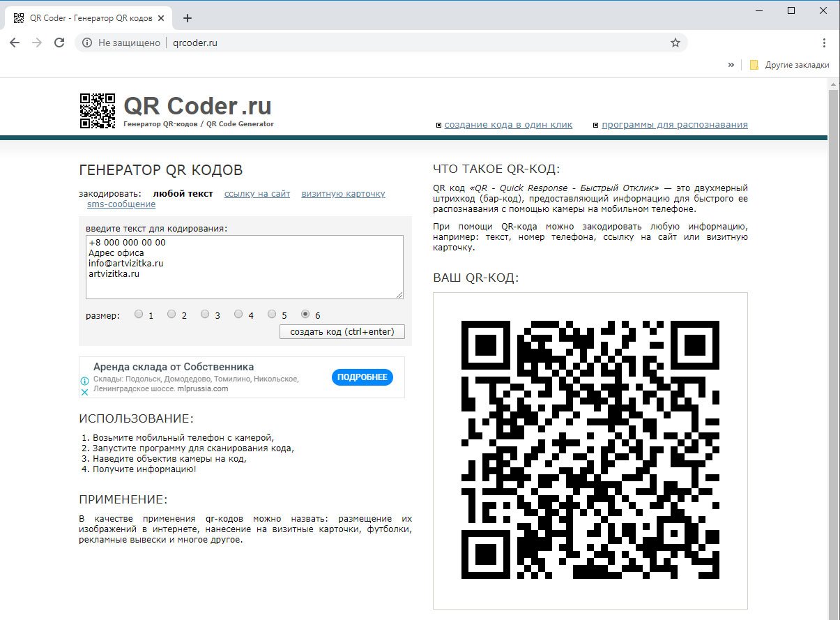Viewport: 840px width, 620px height.
Task: Reload the page with the refresh icon
Action: click(60, 43)
